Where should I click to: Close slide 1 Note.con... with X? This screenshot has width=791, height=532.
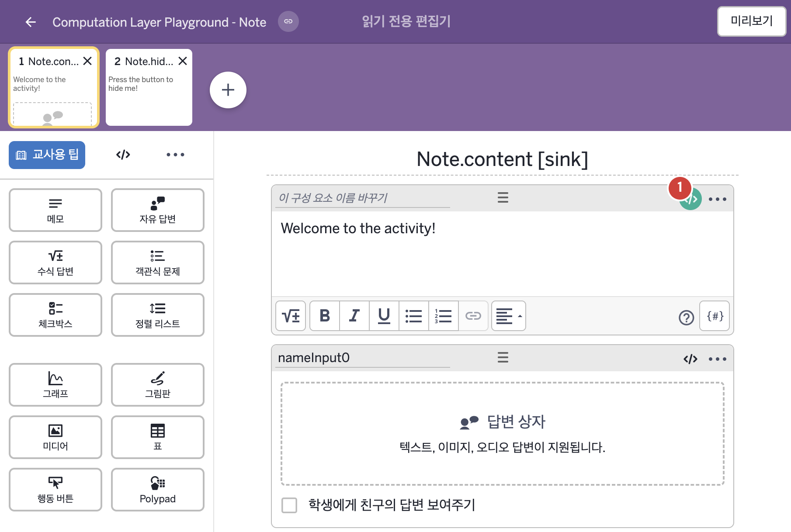[x=87, y=61]
